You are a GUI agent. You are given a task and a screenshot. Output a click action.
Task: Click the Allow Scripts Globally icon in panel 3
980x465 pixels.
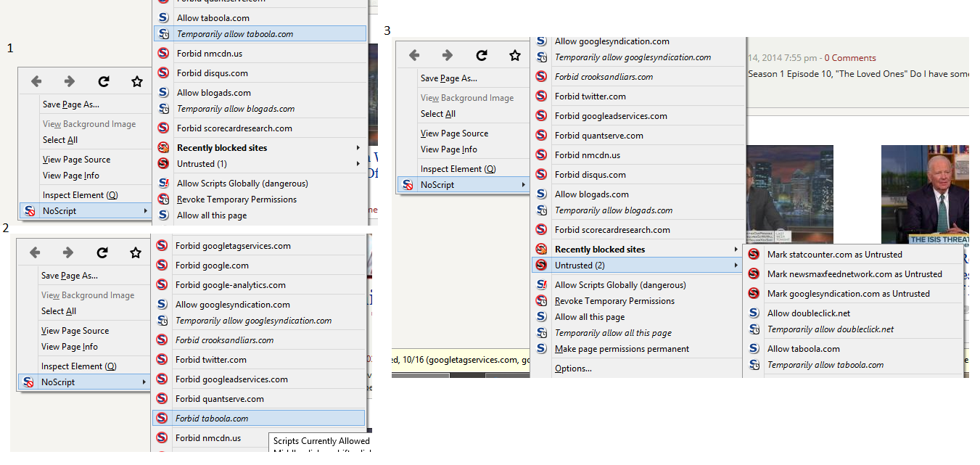coord(541,285)
